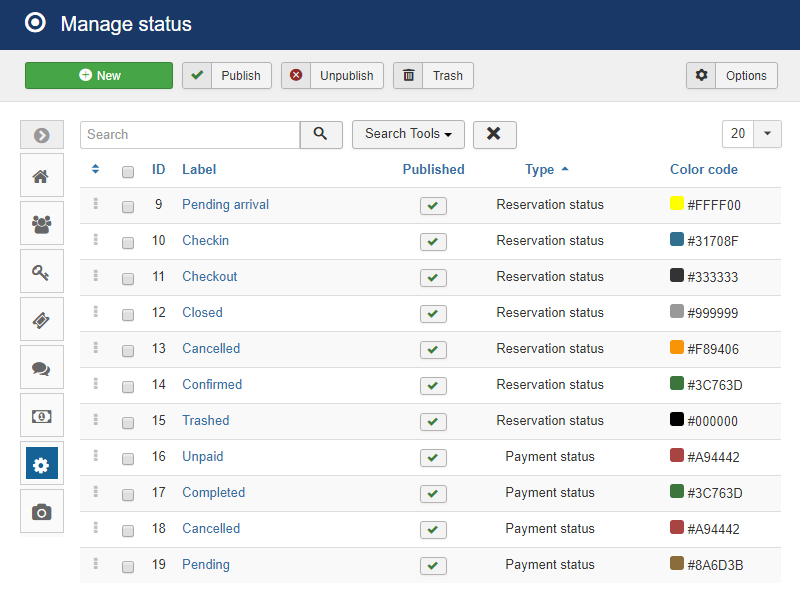
Task: Click the key icon in the sidebar
Action: [41, 271]
